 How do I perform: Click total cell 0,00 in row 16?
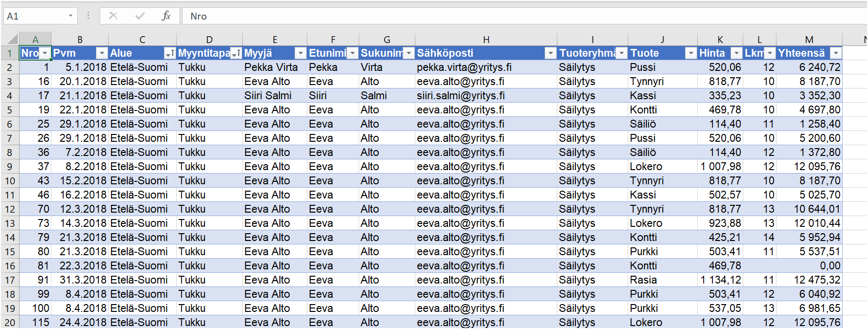809,266
